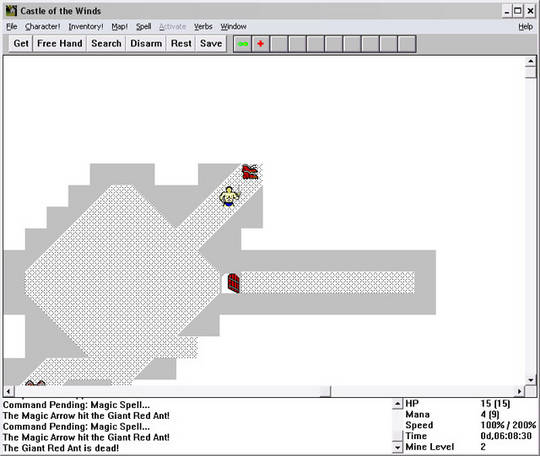Click the Time value 0d,06:08:30
Viewport: 540px width, 456px height.
point(506,436)
